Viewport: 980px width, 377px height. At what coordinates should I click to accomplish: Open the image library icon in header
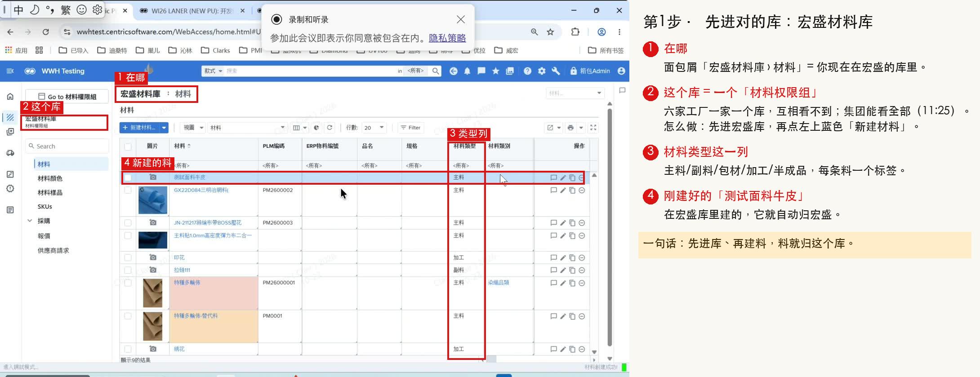(510, 71)
